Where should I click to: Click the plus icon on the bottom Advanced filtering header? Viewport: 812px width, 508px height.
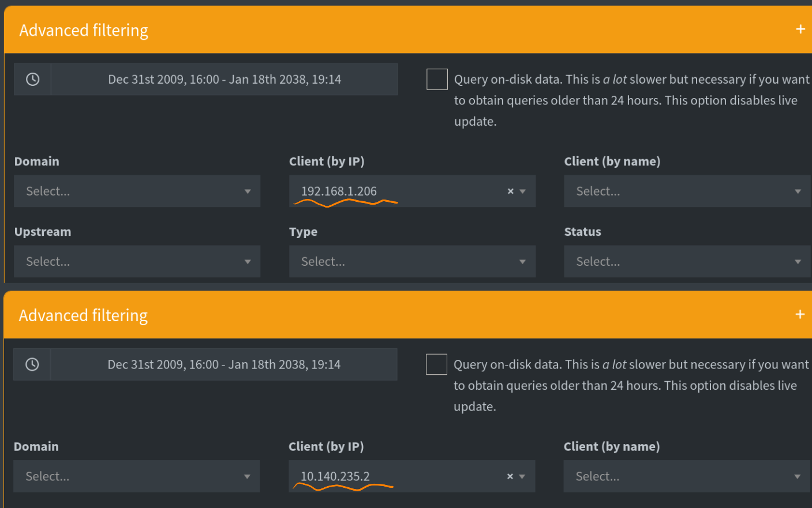pos(800,314)
